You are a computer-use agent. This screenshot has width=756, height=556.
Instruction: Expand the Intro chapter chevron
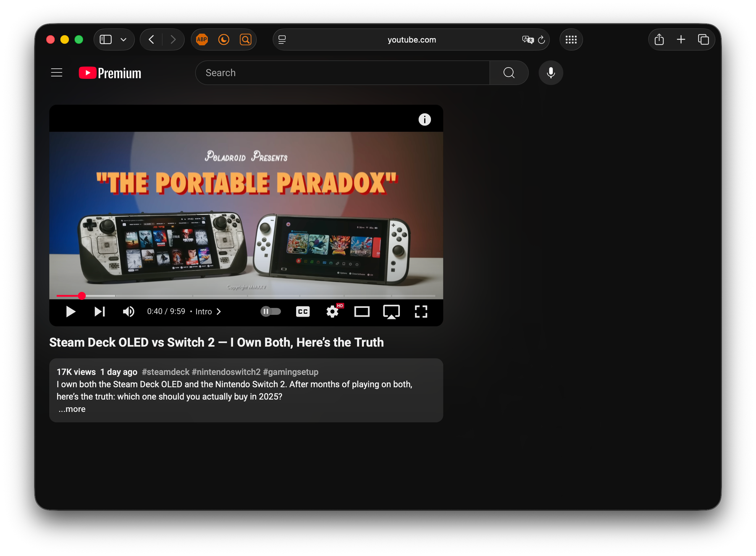(x=218, y=312)
